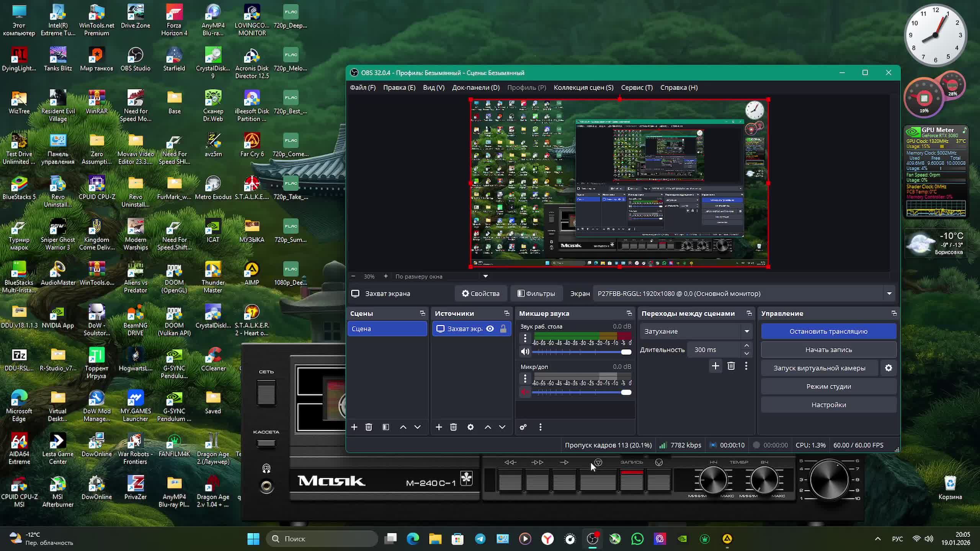Open advanced audio properties gears icon
The height and width of the screenshot is (551, 980).
[x=523, y=427]
